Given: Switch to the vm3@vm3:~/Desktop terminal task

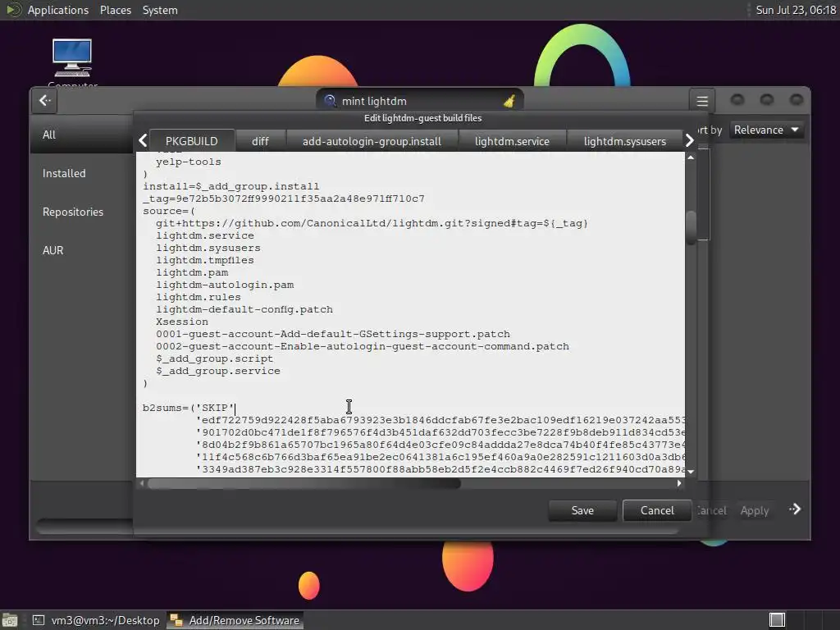Looking at the screenshot, I should [97, 620].
